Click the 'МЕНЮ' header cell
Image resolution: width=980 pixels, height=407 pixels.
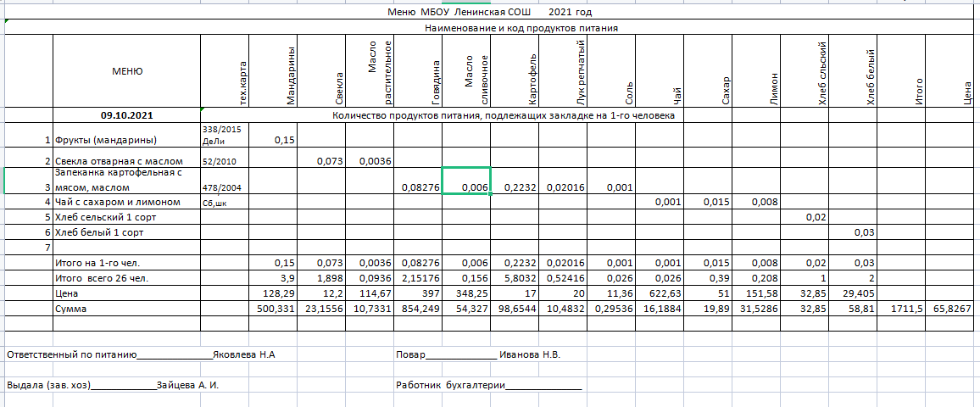click(x=127, y=71)
